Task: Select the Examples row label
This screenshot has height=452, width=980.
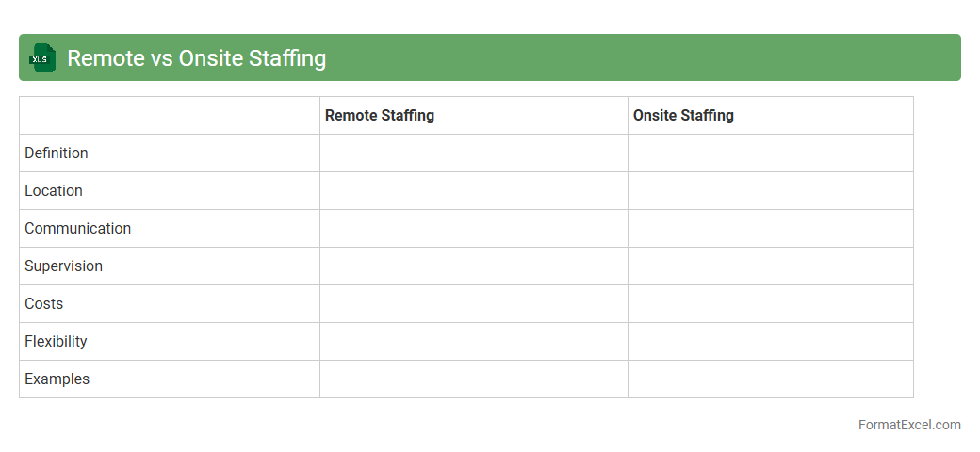Action: [x=57, y=379]
